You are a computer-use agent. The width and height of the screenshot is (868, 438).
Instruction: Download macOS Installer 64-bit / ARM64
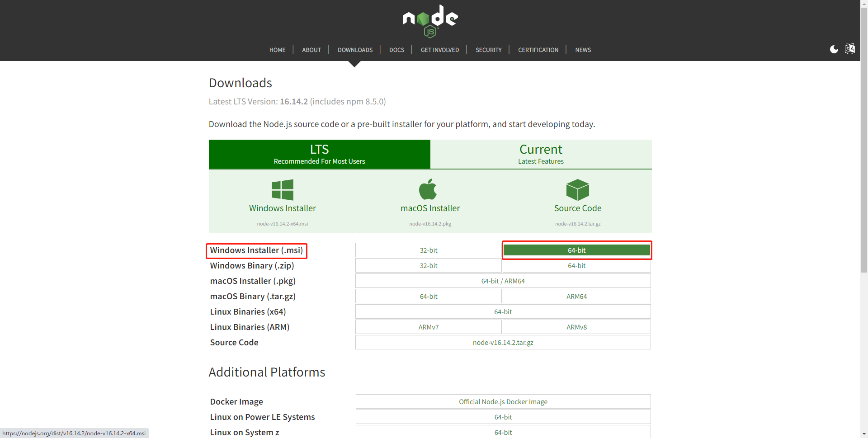point(503,281)
